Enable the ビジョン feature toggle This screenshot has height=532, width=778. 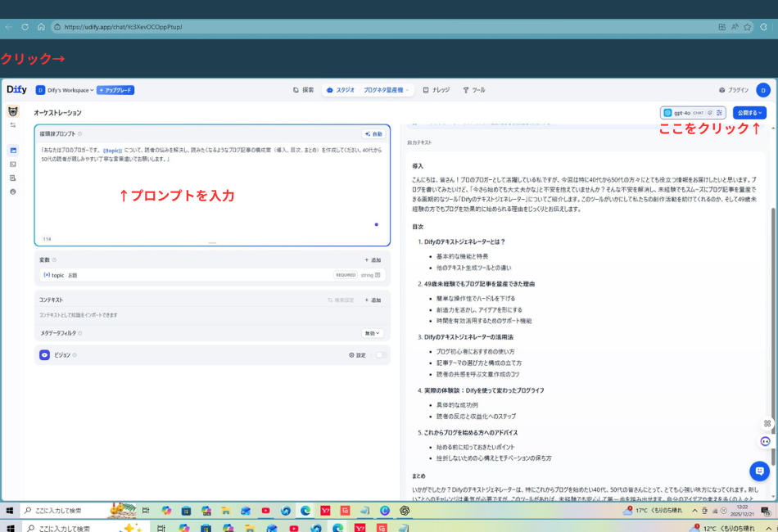pos(380,354)
